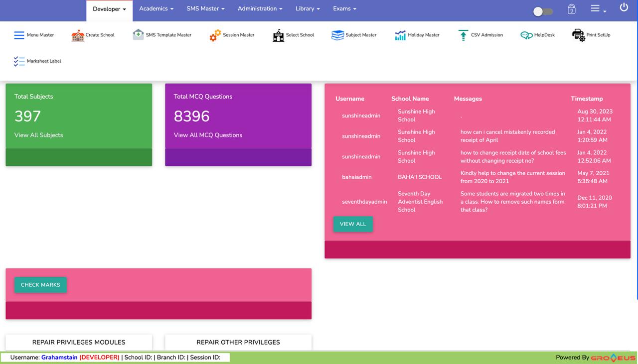This screenshot has width=638, height=364.
Task: Toggle the switch in top bar
Action: (x=543, y=11)
